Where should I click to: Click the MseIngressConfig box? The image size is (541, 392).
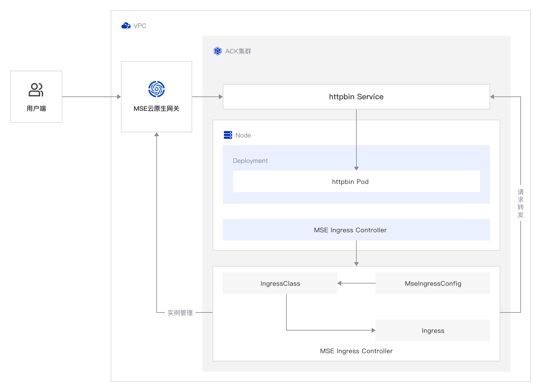[x=433, y=283]
